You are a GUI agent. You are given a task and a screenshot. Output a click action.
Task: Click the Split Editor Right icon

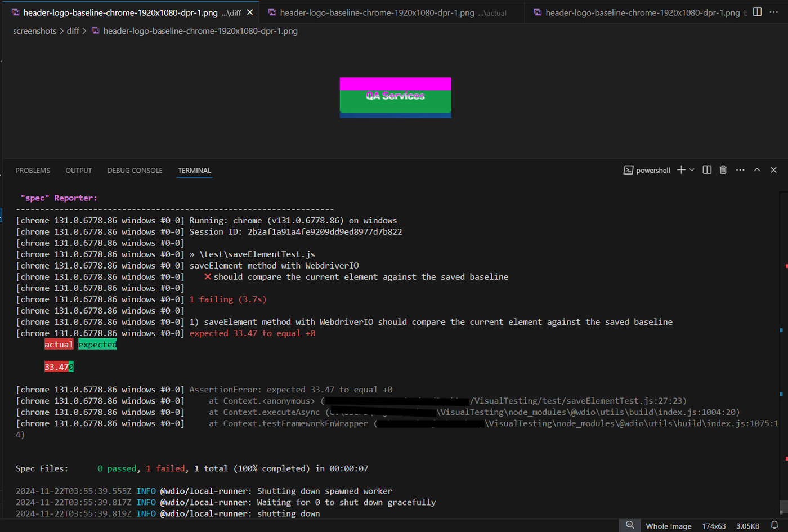tap(757, 12)
